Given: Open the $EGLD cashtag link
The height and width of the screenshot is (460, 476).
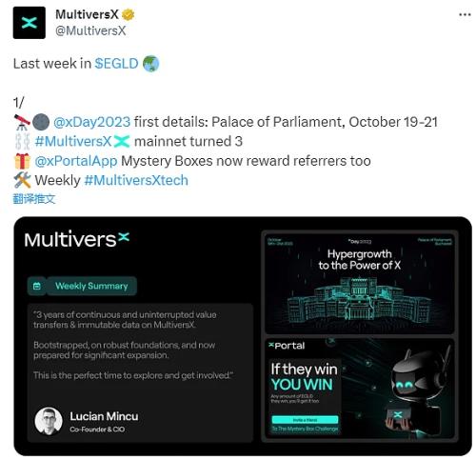Looking at the screenshot, I should (x=116, y=64).
